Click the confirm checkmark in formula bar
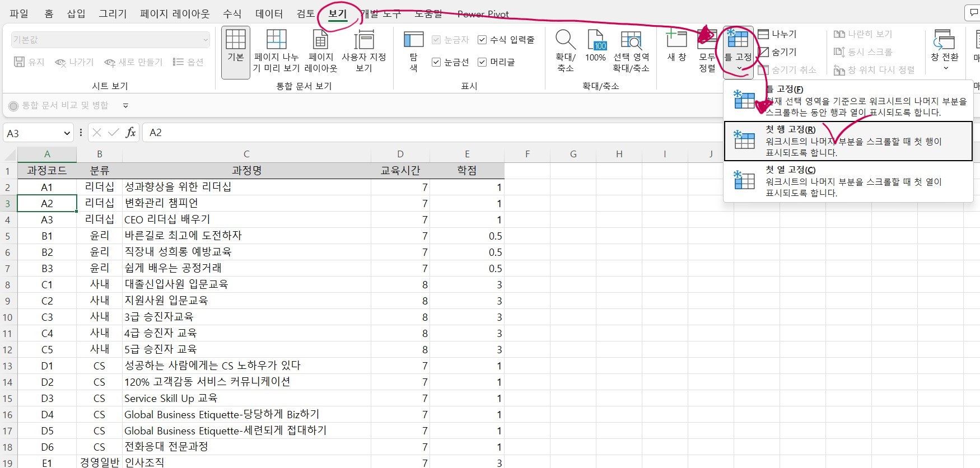Image resolution: width=980 pixels, height=468 pixels. tap(114, 133)
